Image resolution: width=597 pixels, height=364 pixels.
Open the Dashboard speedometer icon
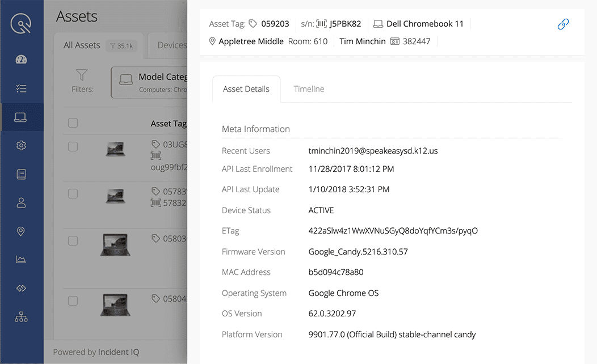(22, 59)
